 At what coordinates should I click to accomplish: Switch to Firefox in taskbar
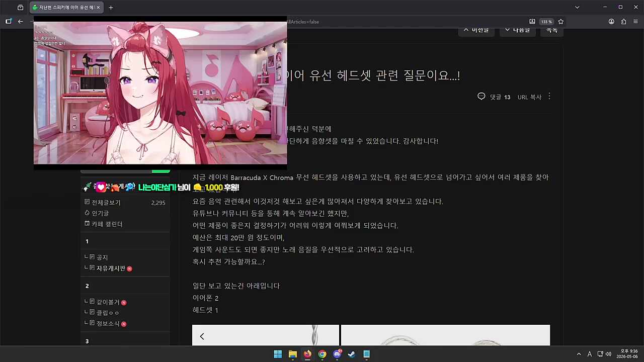(x=307, y=354)
